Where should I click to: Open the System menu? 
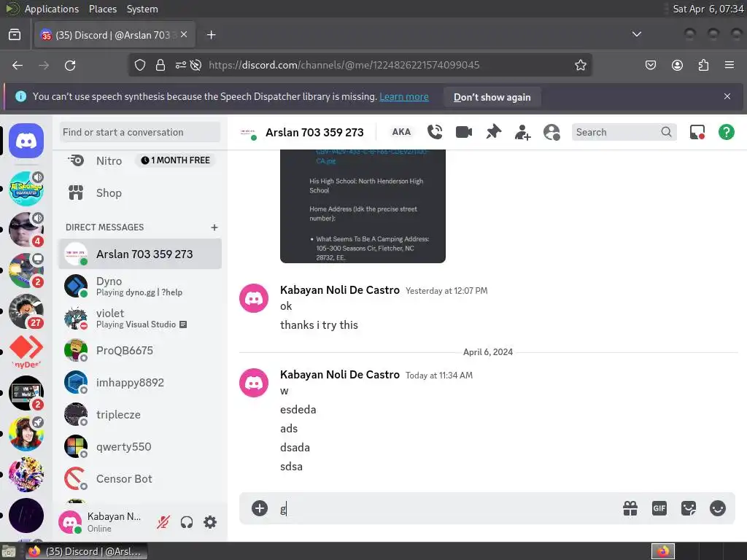pos(142,9)
